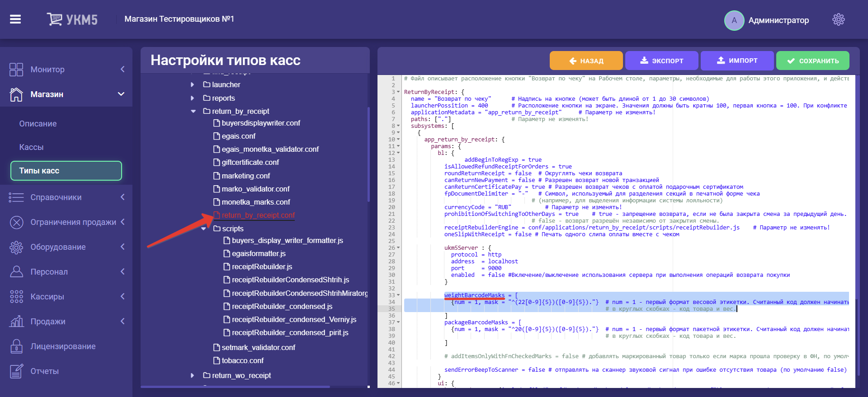The width and height of the screenshot is (868, 397).
Task: Click the НАЗАД button
Action: point(586,61)
